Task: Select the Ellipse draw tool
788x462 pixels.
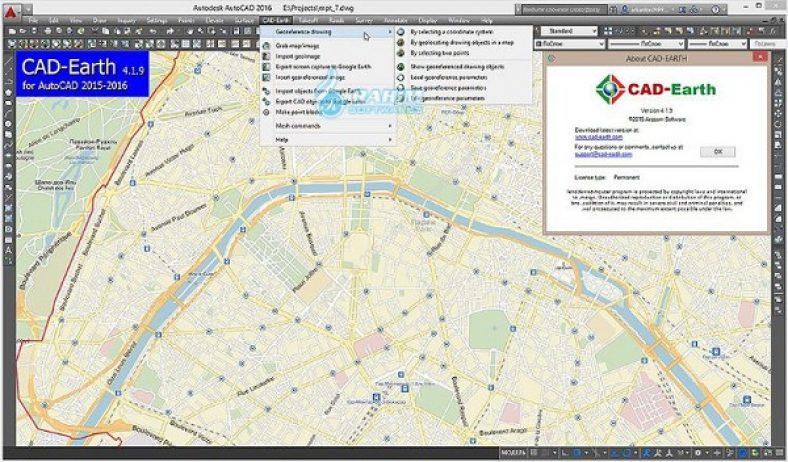Action: (x=9, y=155)
